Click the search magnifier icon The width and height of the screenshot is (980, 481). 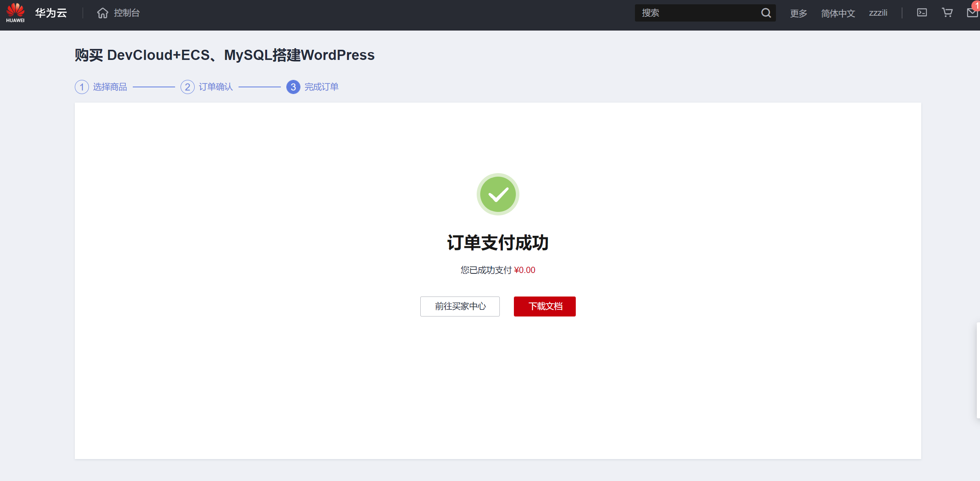766,13
